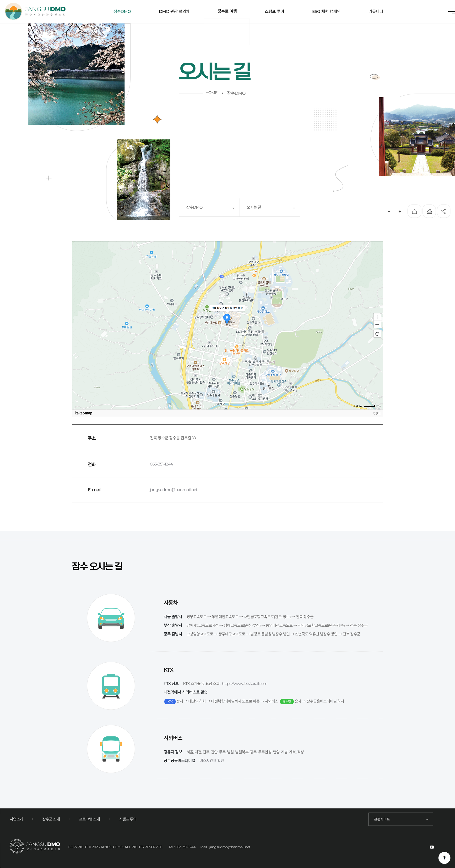This screenshot has height=868, width=455.
Task: Click the green 장수행 badge
Action: (287, 702)
